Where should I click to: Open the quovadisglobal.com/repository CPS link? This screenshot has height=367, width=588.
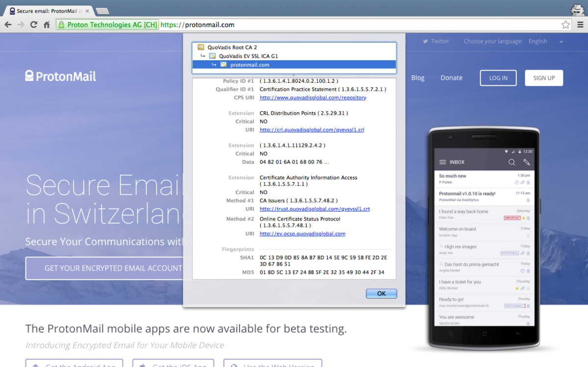[x=313, y=98]
